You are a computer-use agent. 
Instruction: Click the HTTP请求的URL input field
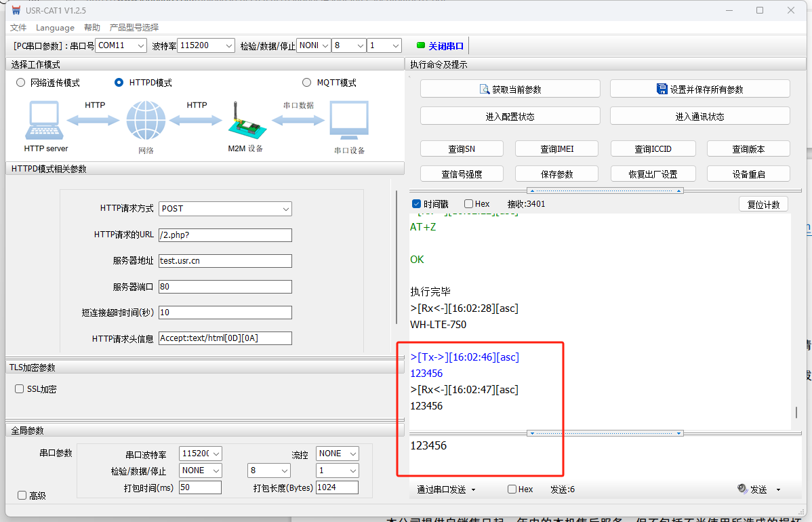[x=225, y=235]
